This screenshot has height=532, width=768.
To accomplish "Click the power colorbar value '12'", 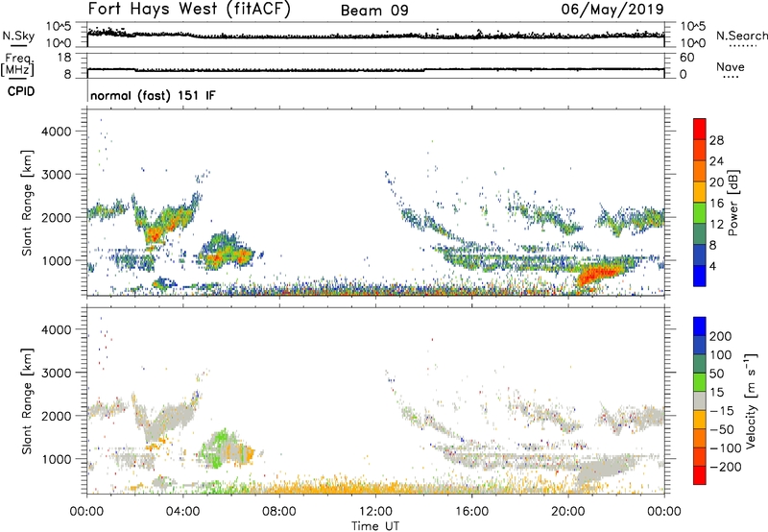I will (716, 224).
